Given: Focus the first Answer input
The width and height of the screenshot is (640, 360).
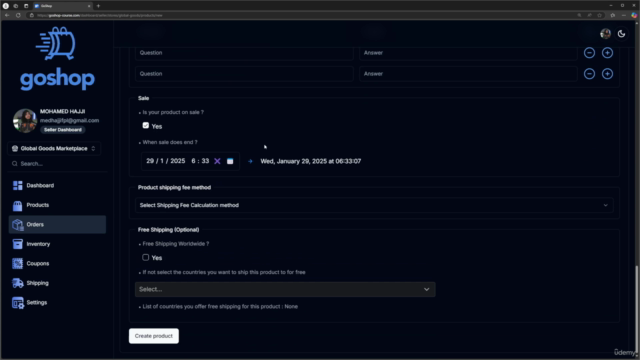Looking at the screenshot, I should tap(468, 53).
